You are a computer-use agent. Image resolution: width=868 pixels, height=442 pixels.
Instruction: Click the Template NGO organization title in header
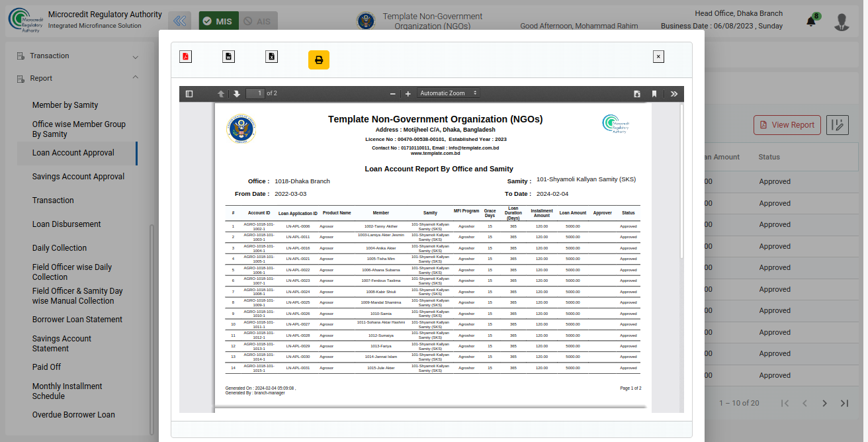click(x=433, y=21)
